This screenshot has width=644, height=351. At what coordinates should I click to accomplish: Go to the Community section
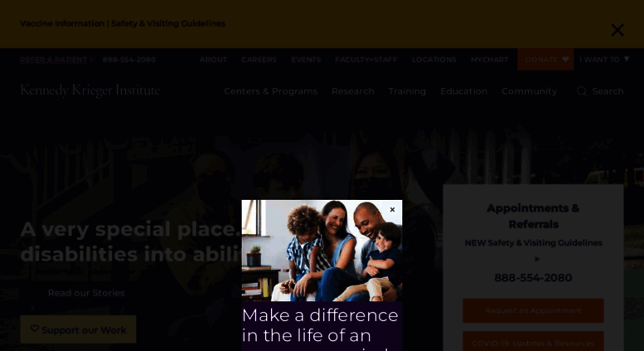pyautogui.click(x=529, y=91)
